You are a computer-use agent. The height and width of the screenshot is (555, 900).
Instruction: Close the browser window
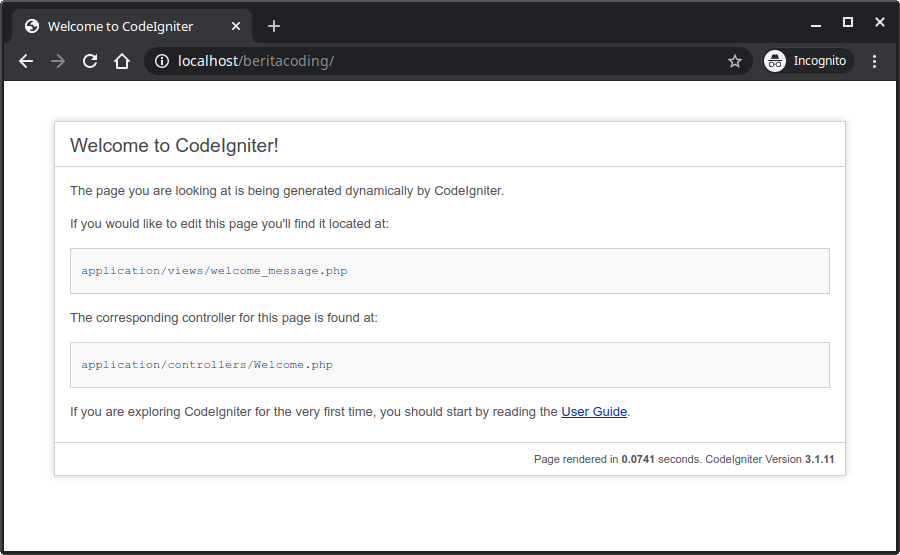click(x=880, y=22)
